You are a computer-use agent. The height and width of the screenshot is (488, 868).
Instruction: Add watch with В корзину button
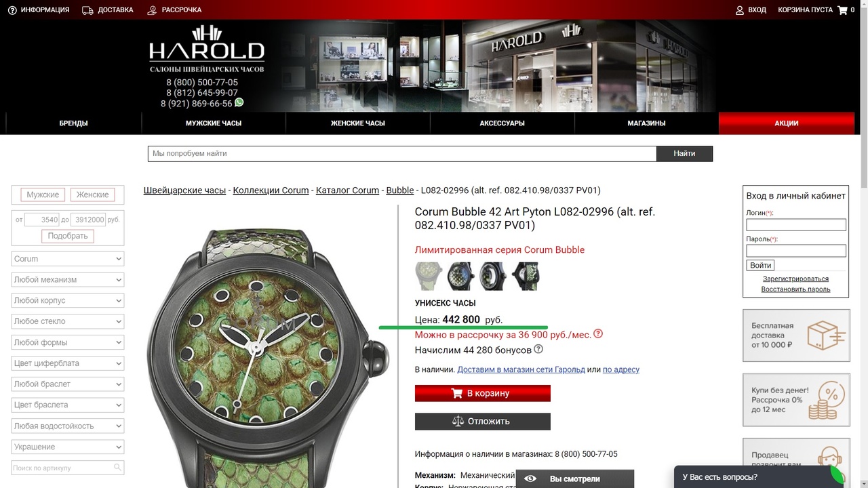tap(483, 393)
